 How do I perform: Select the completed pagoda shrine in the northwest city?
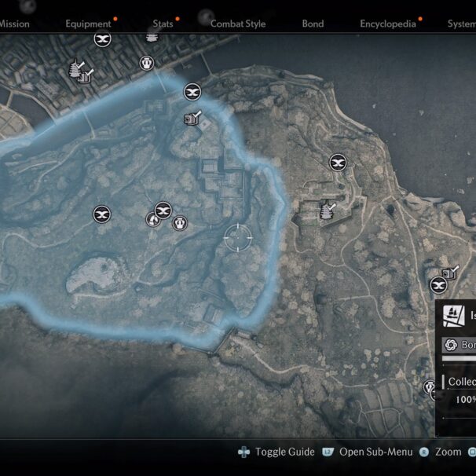(76, 68)
